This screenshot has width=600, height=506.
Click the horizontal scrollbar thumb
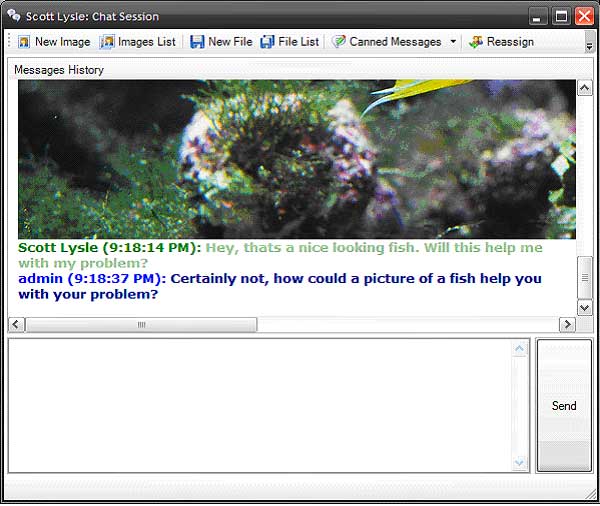click(x=141, y=325)
